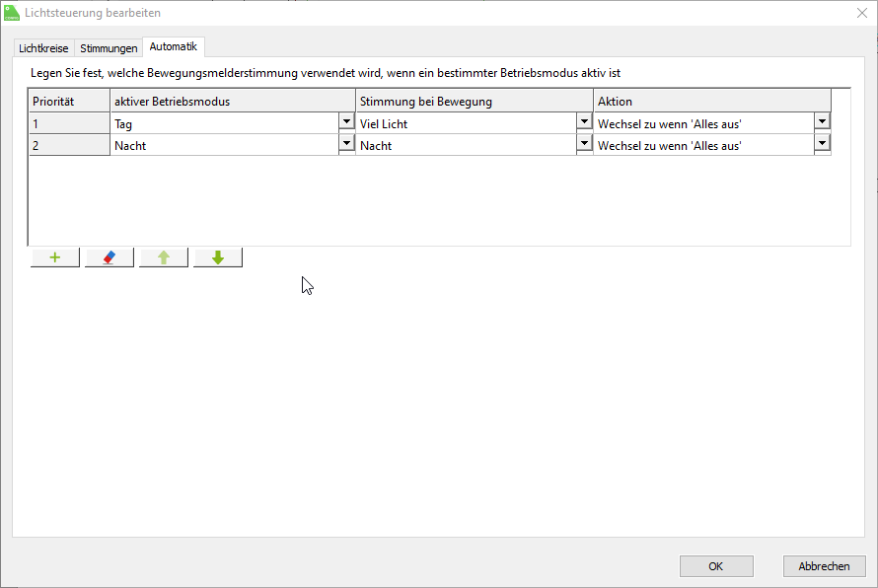Add a new row with the plus button
This screenshot has width=878, height=588.
[55, 257]
